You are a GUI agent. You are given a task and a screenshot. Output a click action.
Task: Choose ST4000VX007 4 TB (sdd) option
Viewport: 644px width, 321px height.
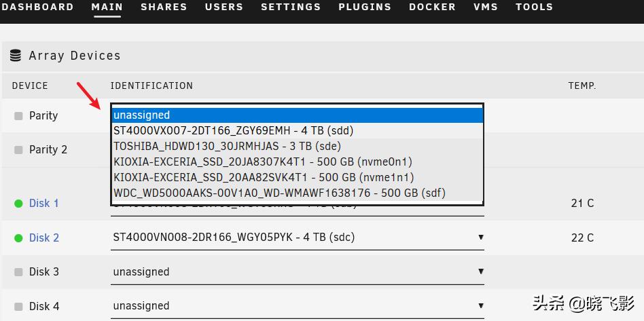click(x=298, y=130)
